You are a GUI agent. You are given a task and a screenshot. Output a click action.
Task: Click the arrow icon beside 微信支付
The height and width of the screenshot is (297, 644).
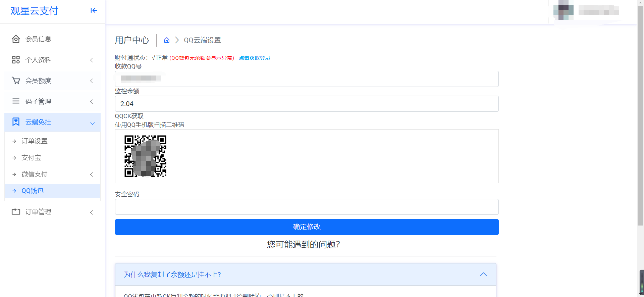(x=14, y=174)
